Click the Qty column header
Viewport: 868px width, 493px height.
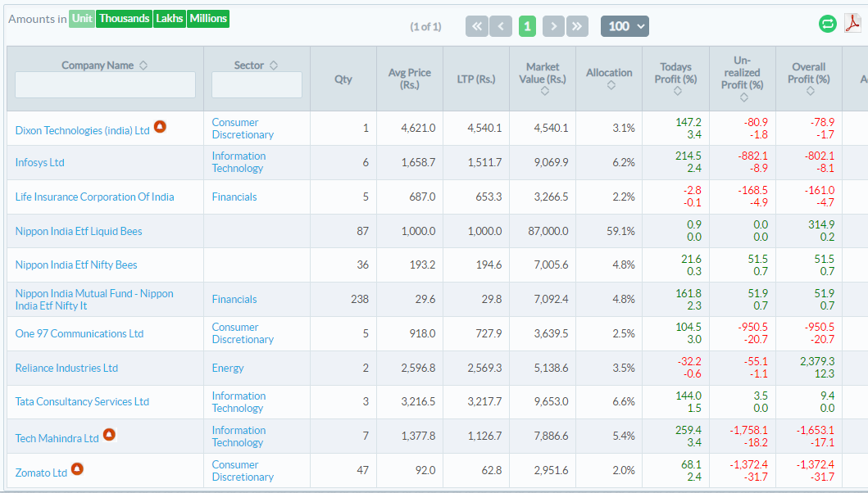343,79
